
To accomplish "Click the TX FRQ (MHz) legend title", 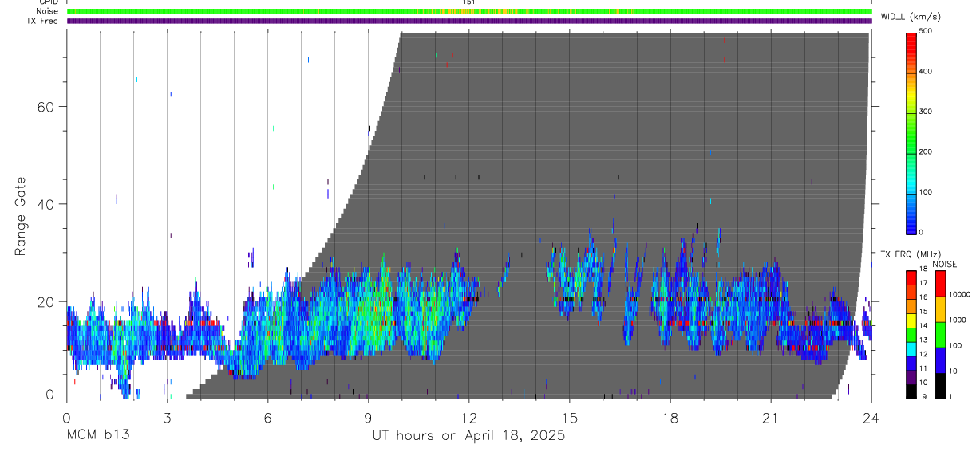I will [909, 254].
